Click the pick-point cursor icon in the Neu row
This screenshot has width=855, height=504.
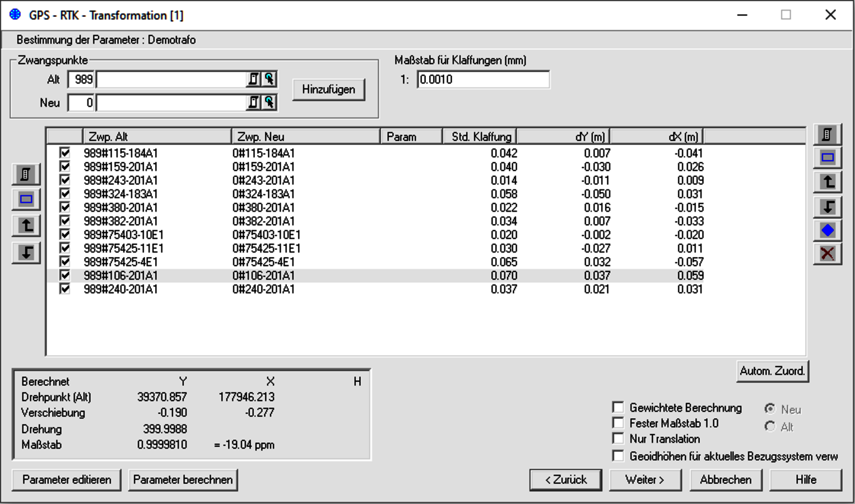point(269,102)
